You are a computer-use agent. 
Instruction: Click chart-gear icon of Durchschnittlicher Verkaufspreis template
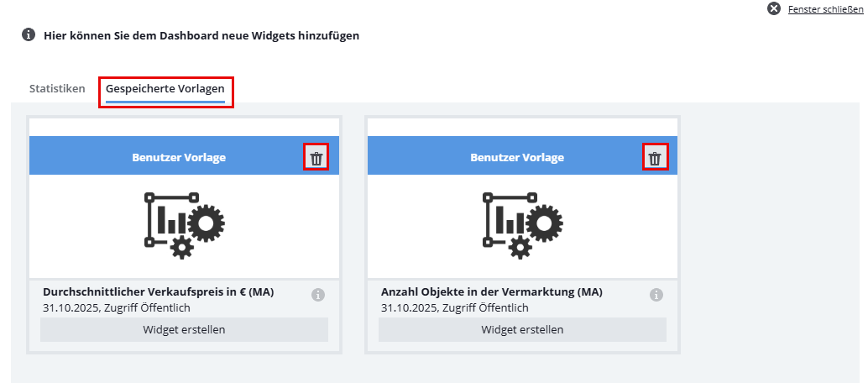[184, 224]
